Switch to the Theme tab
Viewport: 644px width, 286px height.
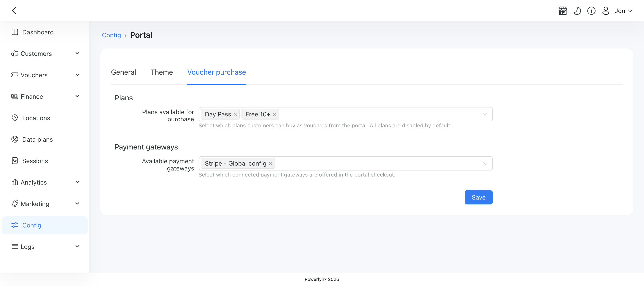(x=161, y=72)
